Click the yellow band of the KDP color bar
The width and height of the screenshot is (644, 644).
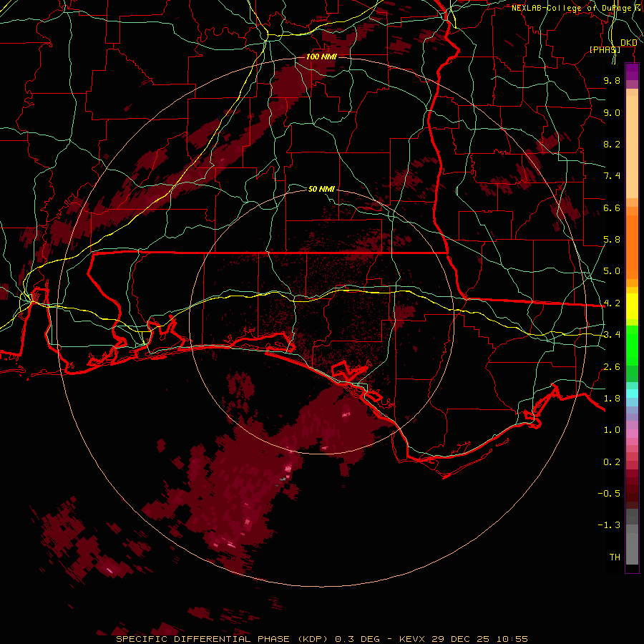(632, 307)
